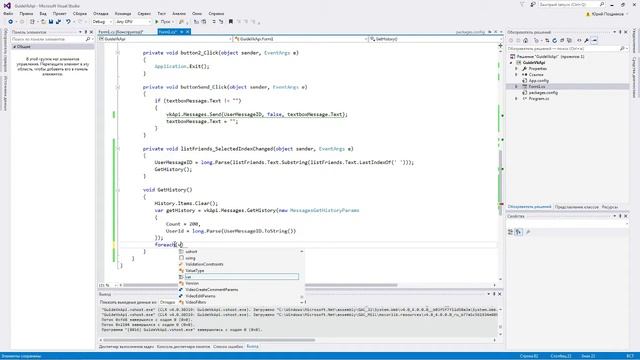
Task: Collapse the Общие toolbox group
Action: tap(15, 47)
